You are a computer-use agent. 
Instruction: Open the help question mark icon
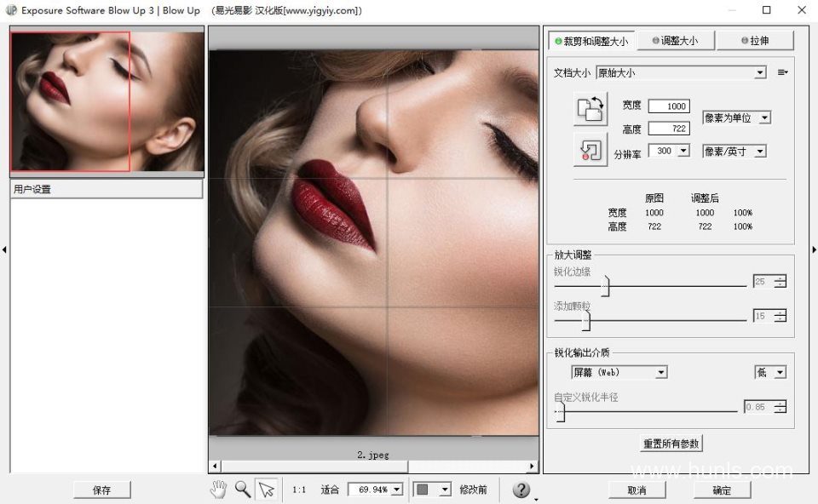click(521, 490)
